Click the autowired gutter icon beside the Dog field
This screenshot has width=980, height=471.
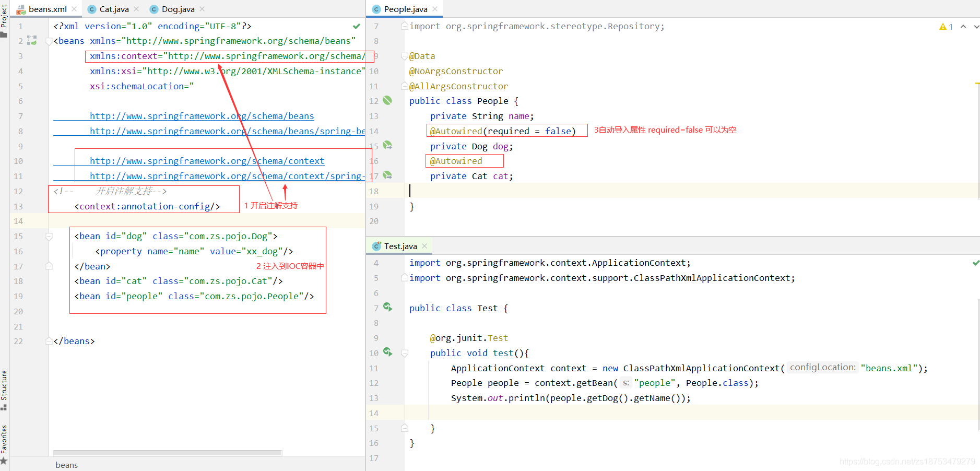(x=387, y=145)
